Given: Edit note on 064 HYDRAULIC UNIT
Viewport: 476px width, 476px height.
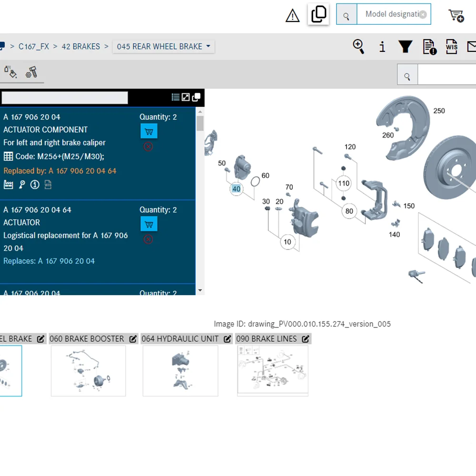Looking at the screenshot, I should 227,339.
